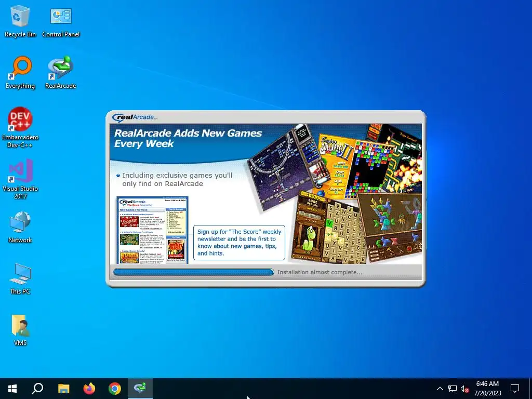Select the Everything search shortcut
Screen dimensions: 532x399
point(20,73)
